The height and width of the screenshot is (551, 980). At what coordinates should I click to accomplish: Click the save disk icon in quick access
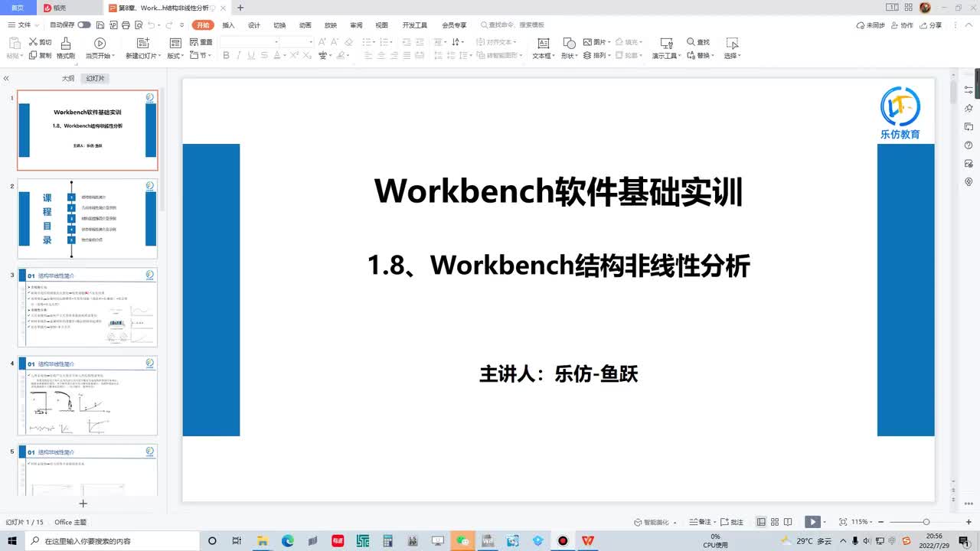100,24
